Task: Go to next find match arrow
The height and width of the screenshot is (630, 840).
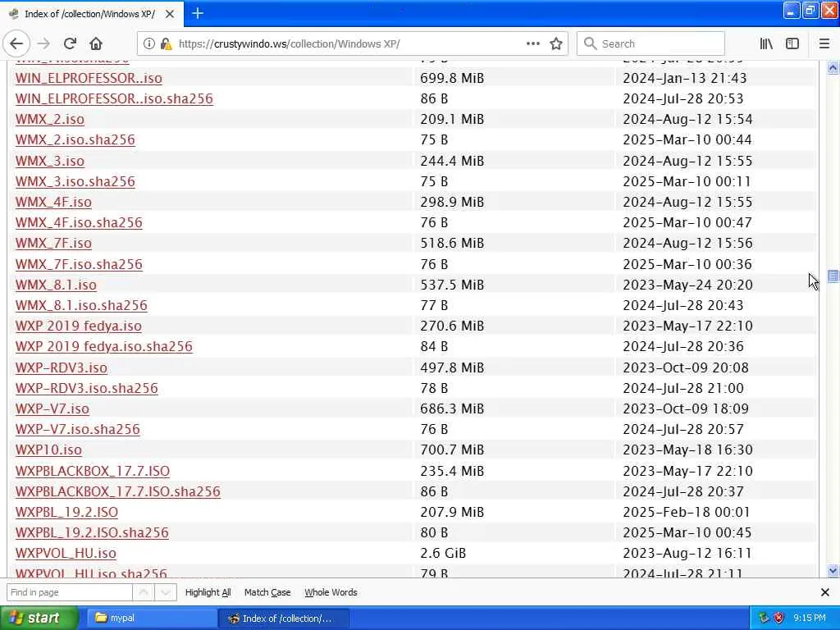Action: click(x=166, y=592)
